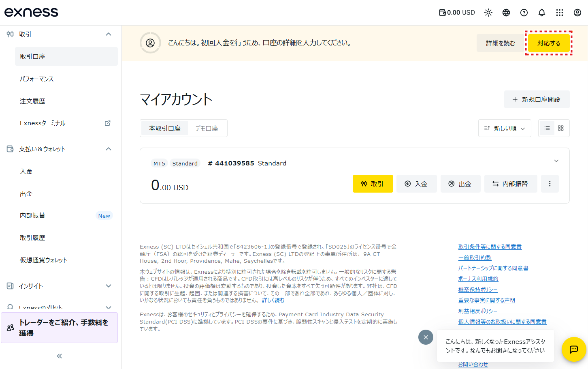Open notifications bell icon
588x369 pixels.
coord(542,13)
